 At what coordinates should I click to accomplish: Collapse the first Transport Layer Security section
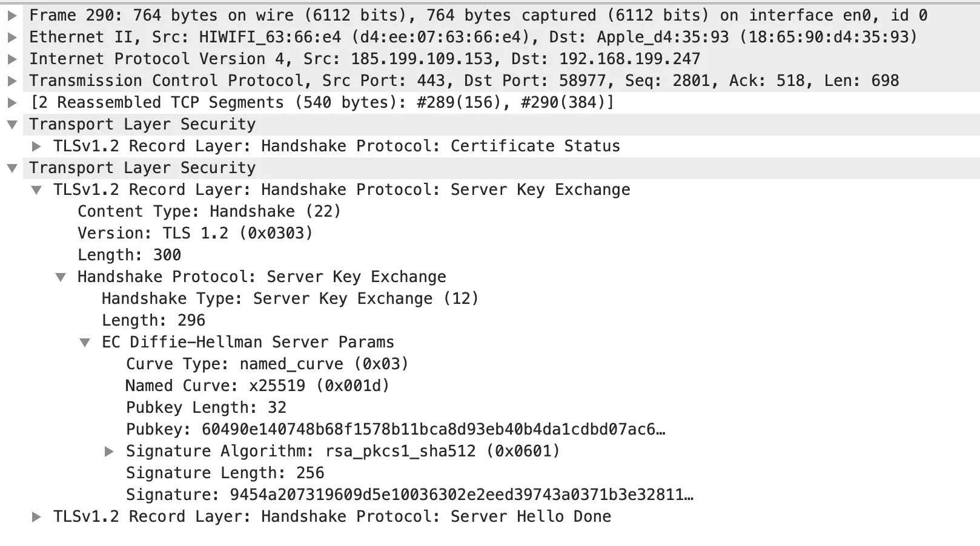click(x=12, y=125)
